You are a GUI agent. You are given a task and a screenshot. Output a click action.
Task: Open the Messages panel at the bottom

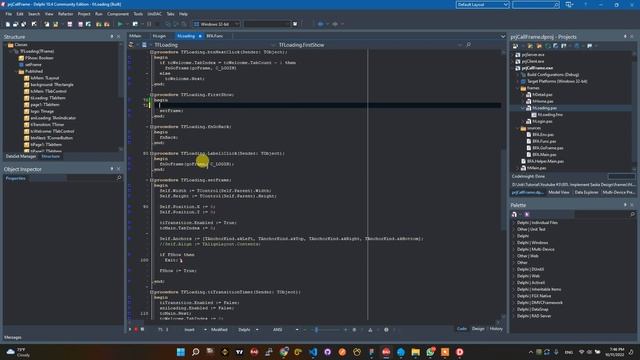pos(13,337)
